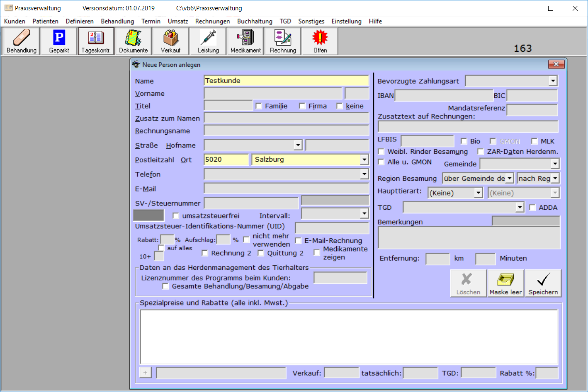
Task: Tick the Quittung 2 checkbox
Action: [x=261, y=253]
